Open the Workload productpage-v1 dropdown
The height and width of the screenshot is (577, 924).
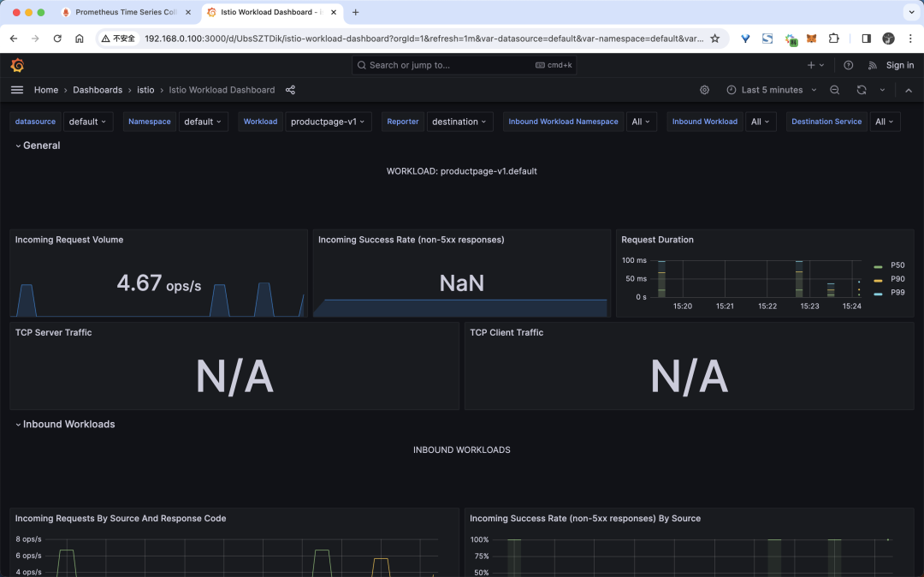point(328,122)
